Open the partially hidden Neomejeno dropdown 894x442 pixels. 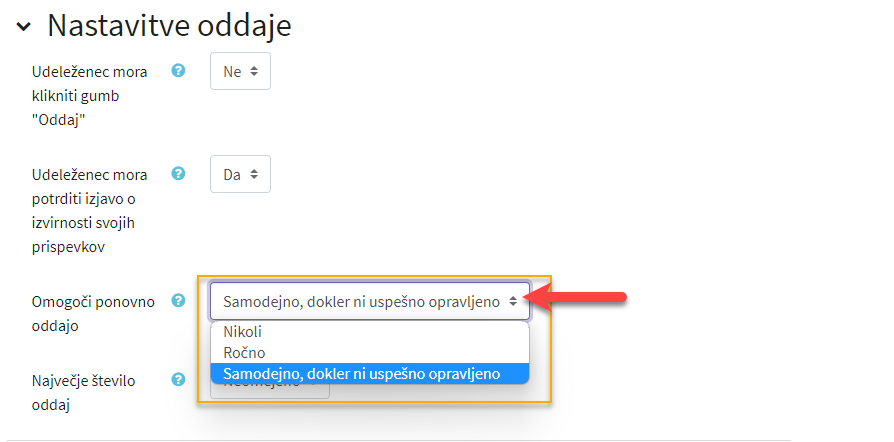click(x=270, y=391)
